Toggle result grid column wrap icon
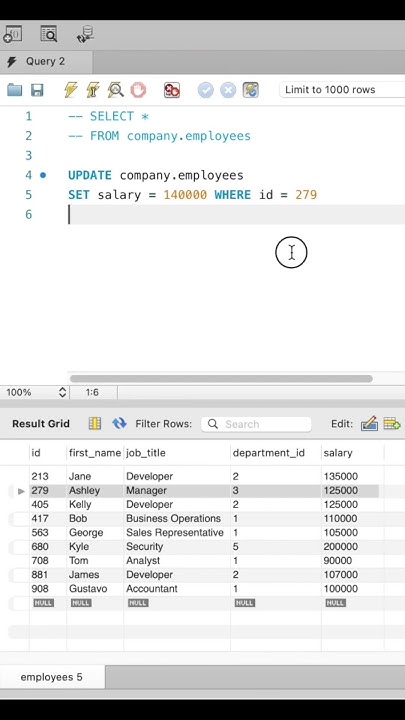405x720 pixels. click(95, 423)
